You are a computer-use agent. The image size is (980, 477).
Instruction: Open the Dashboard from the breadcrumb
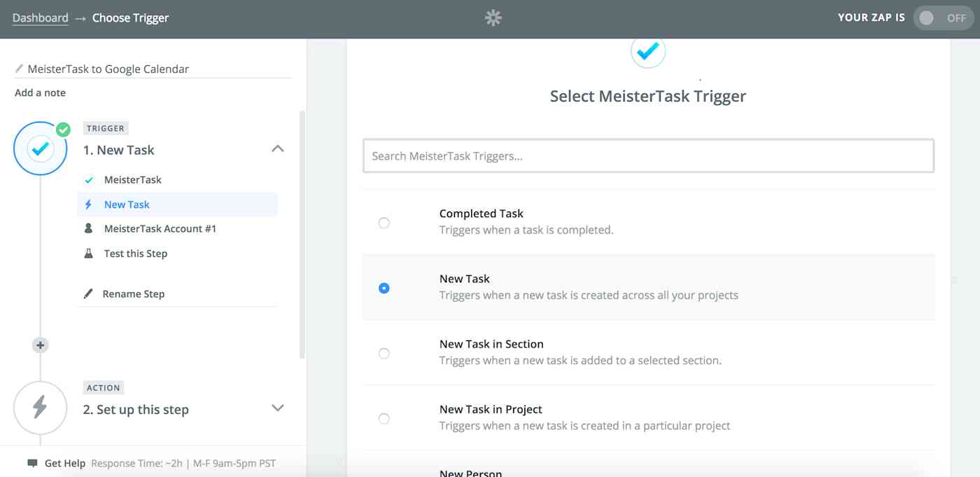[x=40, y=18]
